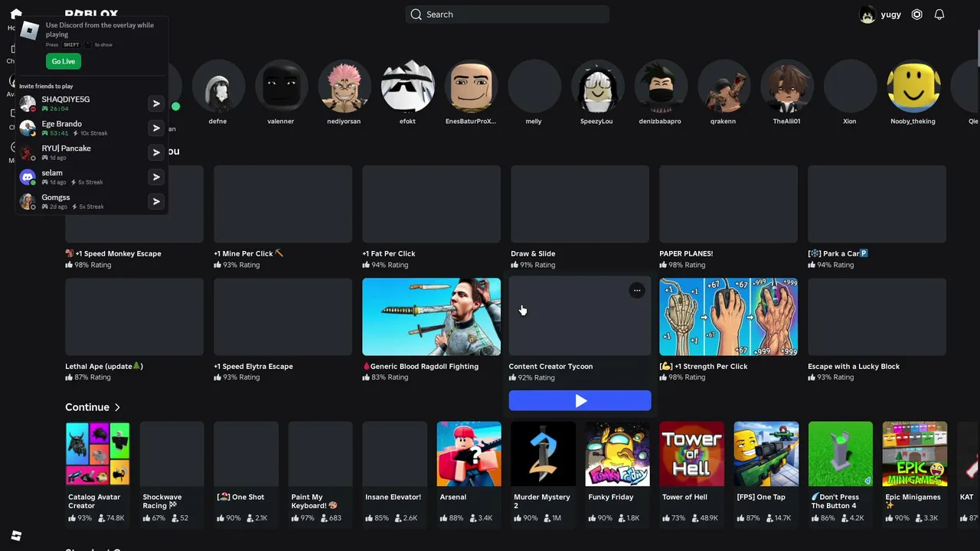Image resolution: width=980 pixels, height=551 pixels.
Task: Open friend melly's avatar
Action: (x=534, y=86)
